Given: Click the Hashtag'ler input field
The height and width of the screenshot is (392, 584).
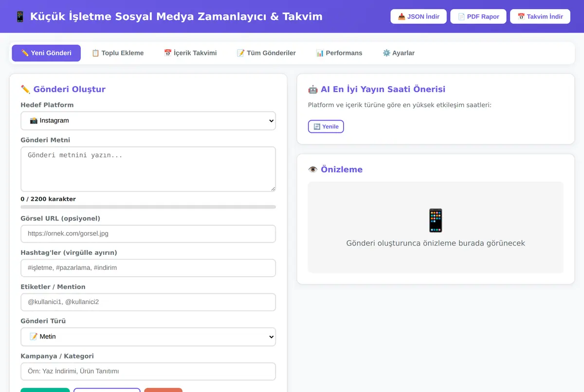Looking at the screenshot, I should (148, 268).
